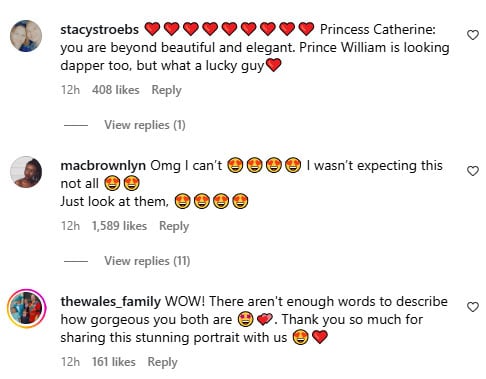
Task: Open the macbrownlyn username link
Action: [103, 165]
